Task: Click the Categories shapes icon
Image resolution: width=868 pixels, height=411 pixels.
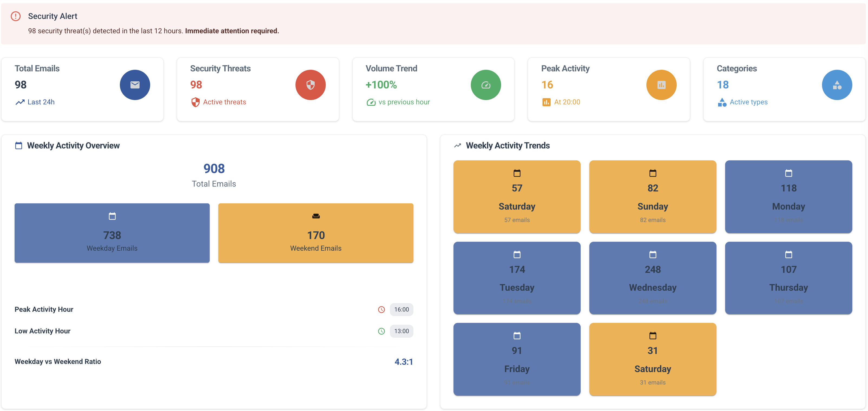Action: pyautogui.click(x=837, y=85)
